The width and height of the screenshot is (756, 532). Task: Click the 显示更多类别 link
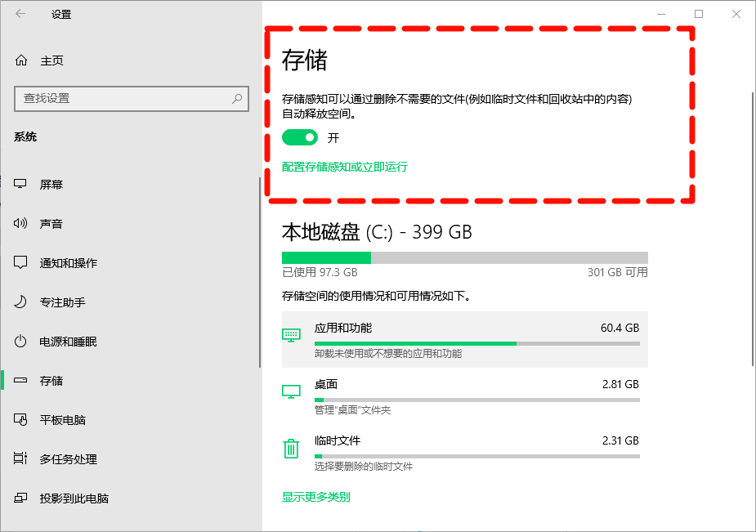[x=315, y=497]
